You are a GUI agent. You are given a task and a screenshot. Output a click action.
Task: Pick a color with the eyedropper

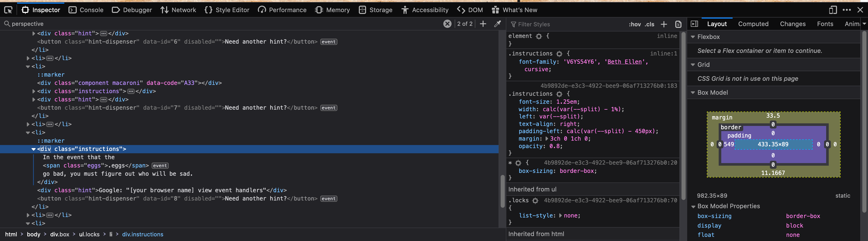[x=497, y=24]
